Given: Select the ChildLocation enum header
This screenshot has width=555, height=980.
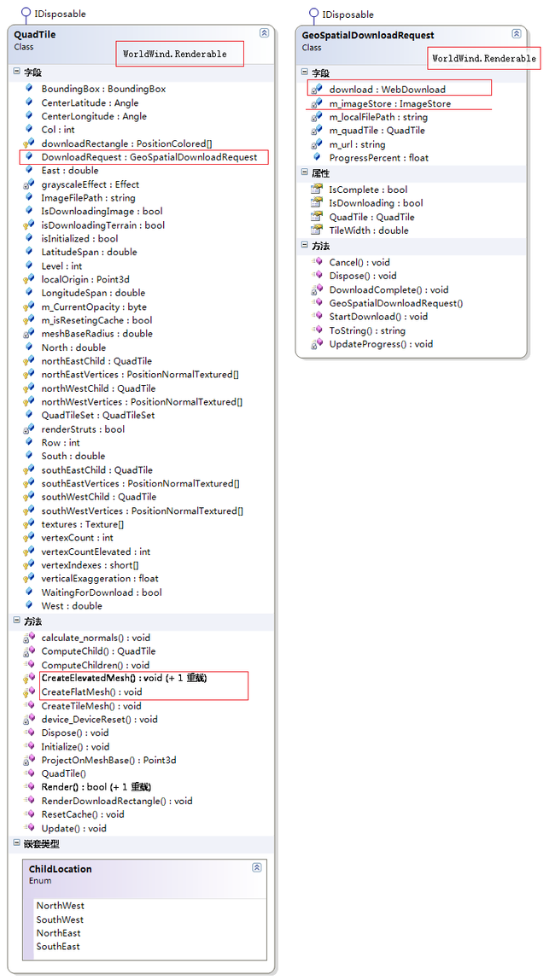Looking at the screenshot, I should pos(144,878).
